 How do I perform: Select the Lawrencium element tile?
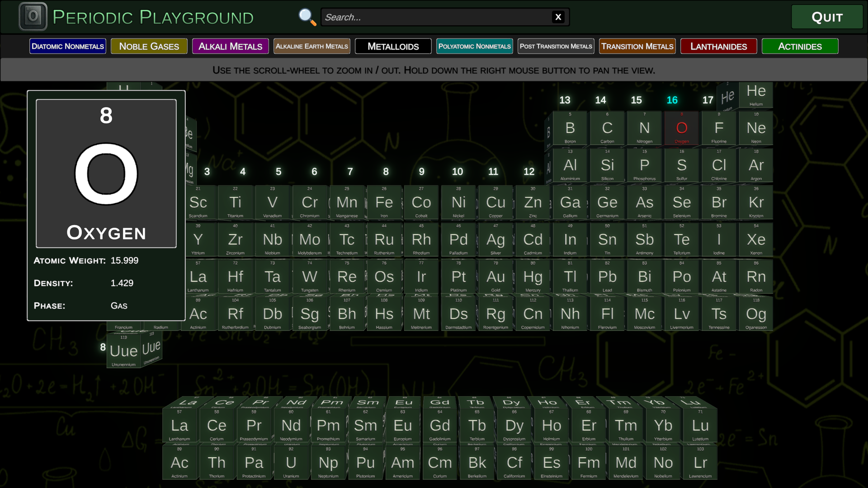pyautogui.click(x=700, y=463)
